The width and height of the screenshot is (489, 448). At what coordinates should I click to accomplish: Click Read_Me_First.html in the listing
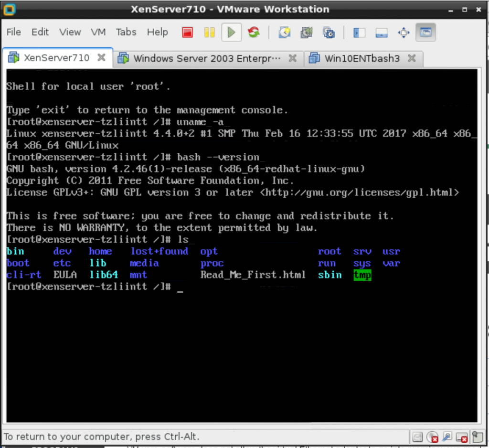pos(253,275)
